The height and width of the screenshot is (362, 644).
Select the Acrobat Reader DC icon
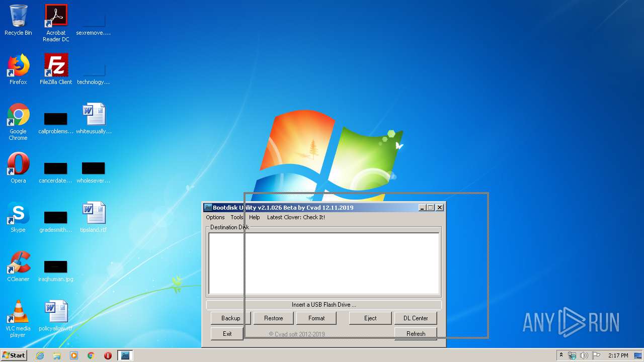(56, 23)
